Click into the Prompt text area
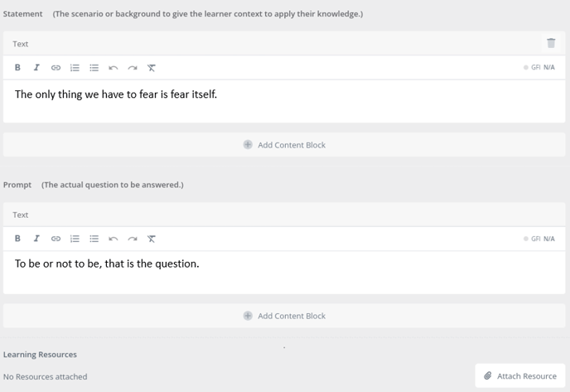Viewport: 570px width, 392px height. pyautogui.click(x=284, y=272)
